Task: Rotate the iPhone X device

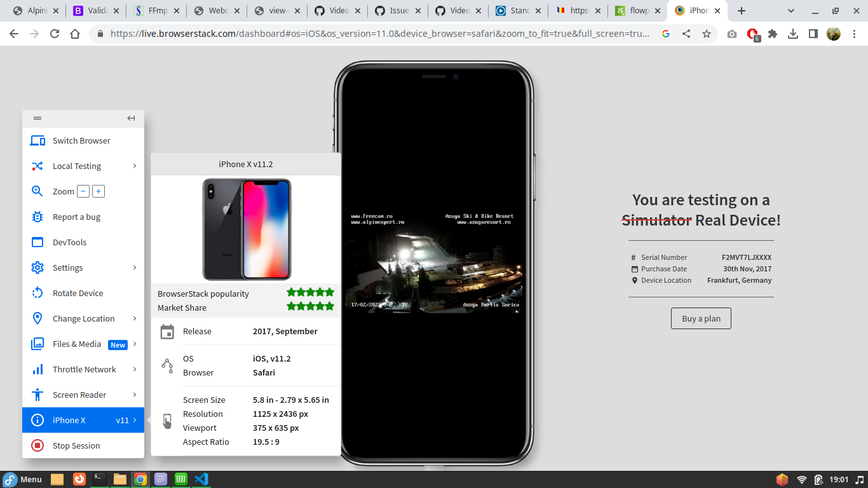Action: click(x=78, y=293)
